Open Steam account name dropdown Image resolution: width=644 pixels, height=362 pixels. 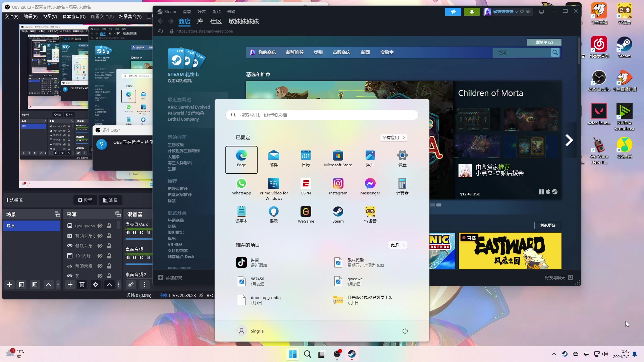point(505,12)
